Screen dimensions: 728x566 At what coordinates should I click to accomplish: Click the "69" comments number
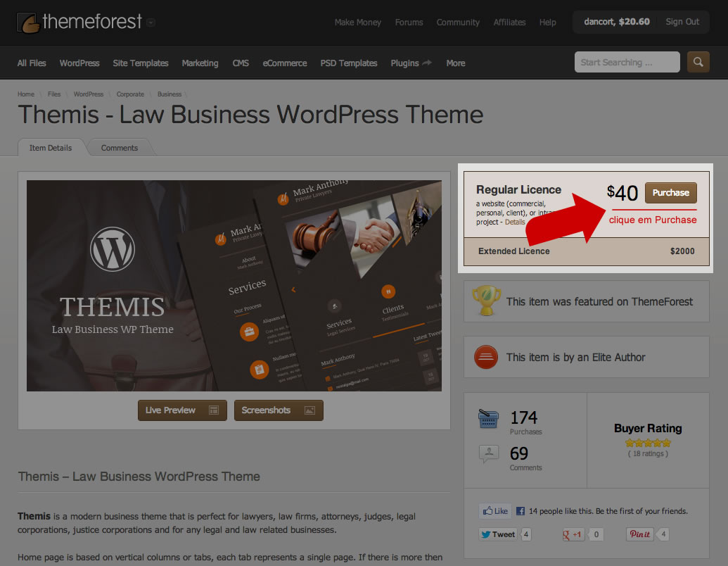(519, 453)
